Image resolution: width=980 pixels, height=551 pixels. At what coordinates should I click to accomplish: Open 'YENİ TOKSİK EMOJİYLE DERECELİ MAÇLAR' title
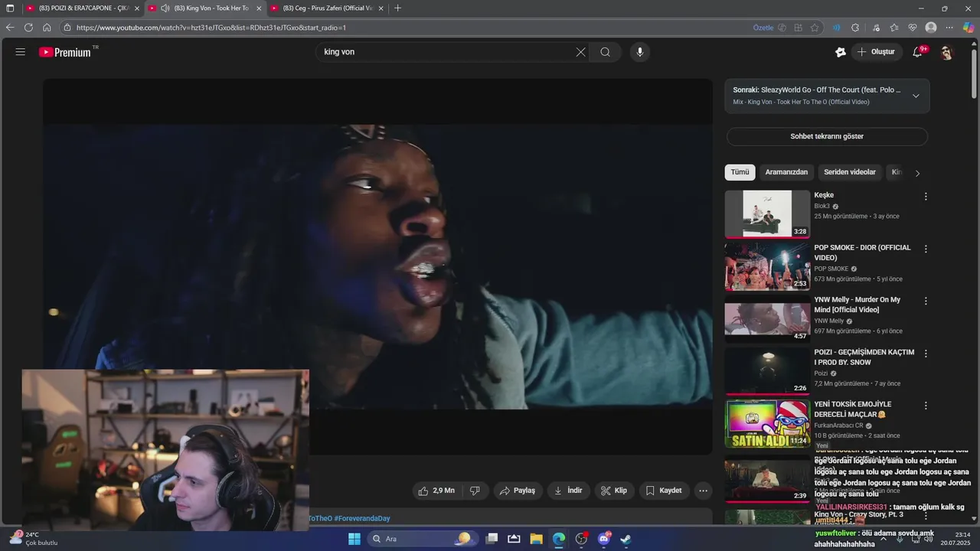(852, 409)
